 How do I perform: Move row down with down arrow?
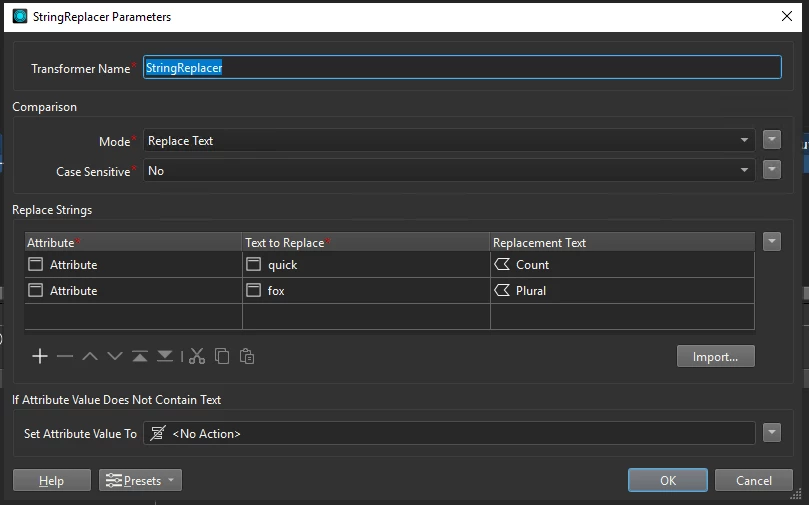tap(115, 356)
